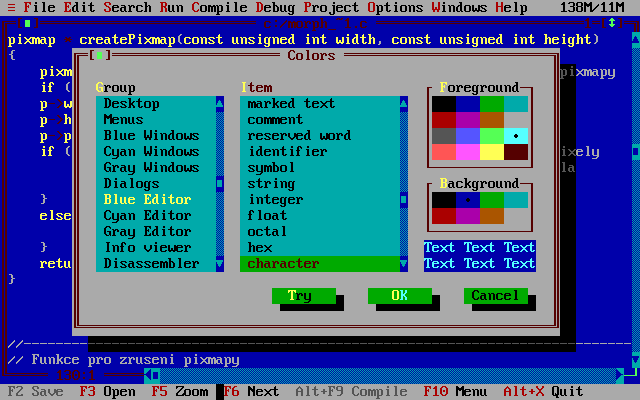
Task: Open the Compile menu
Action: point(219,7)
